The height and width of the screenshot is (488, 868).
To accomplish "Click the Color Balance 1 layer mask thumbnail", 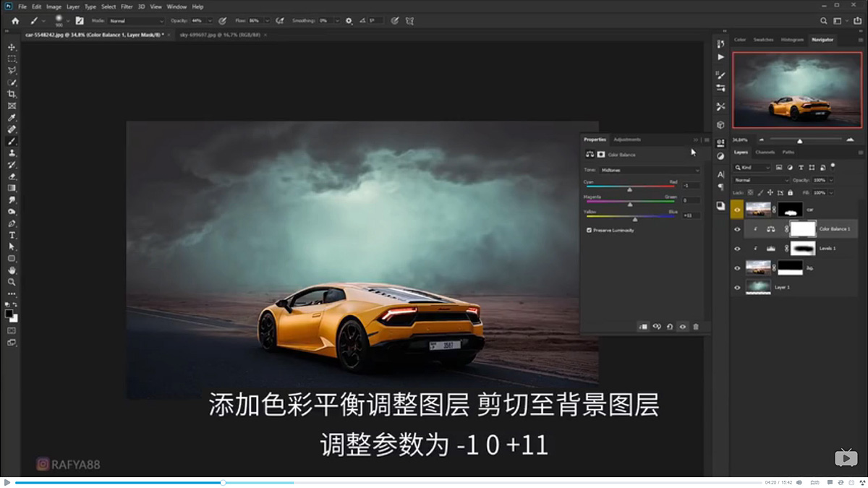I will click(803, 229).
